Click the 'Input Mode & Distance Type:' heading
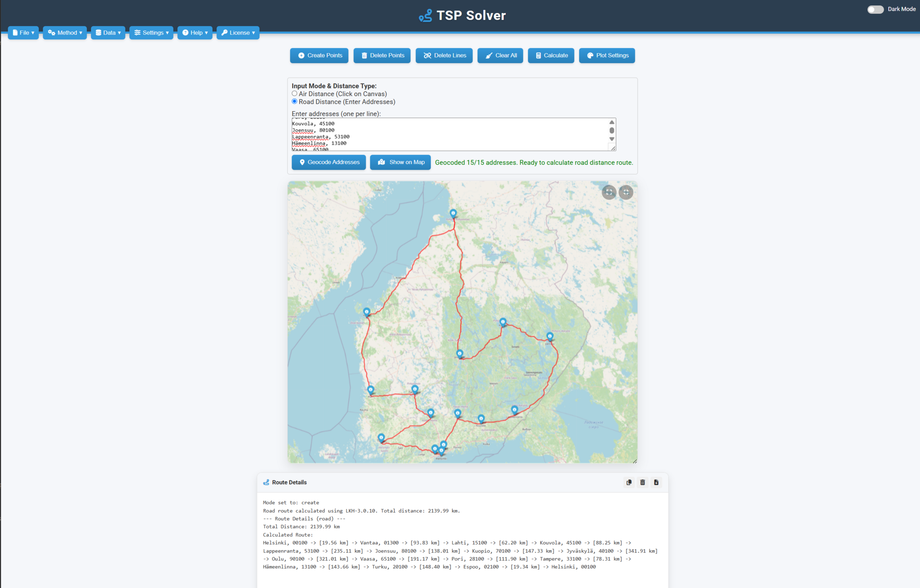This screenshot has width=920, height=588. [334, 86]
